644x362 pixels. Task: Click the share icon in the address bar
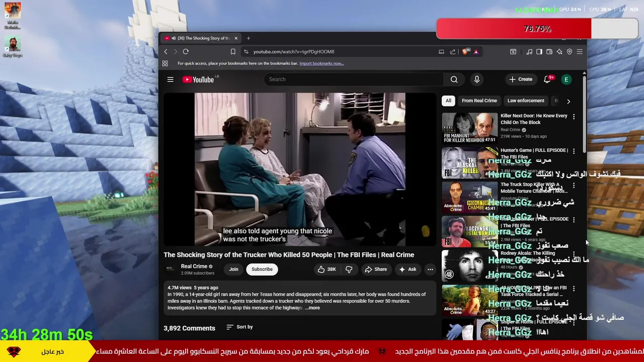pyautogui.click(x=453, y=52)
